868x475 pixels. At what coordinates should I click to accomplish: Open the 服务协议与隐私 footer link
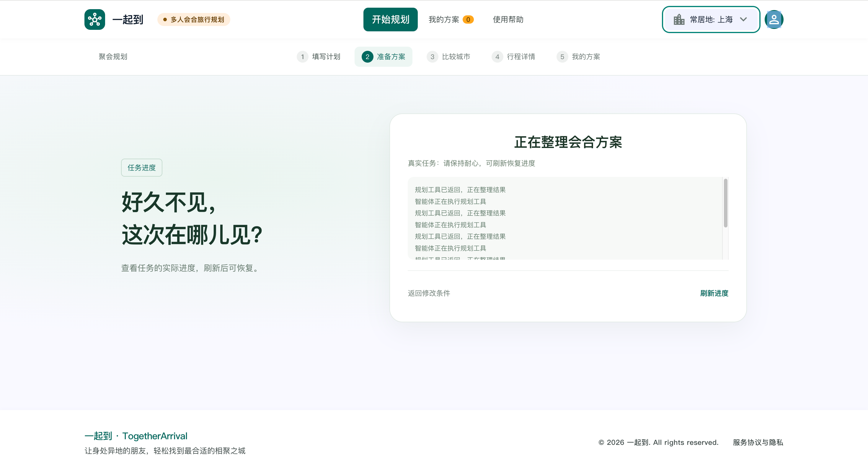[758, 442]
